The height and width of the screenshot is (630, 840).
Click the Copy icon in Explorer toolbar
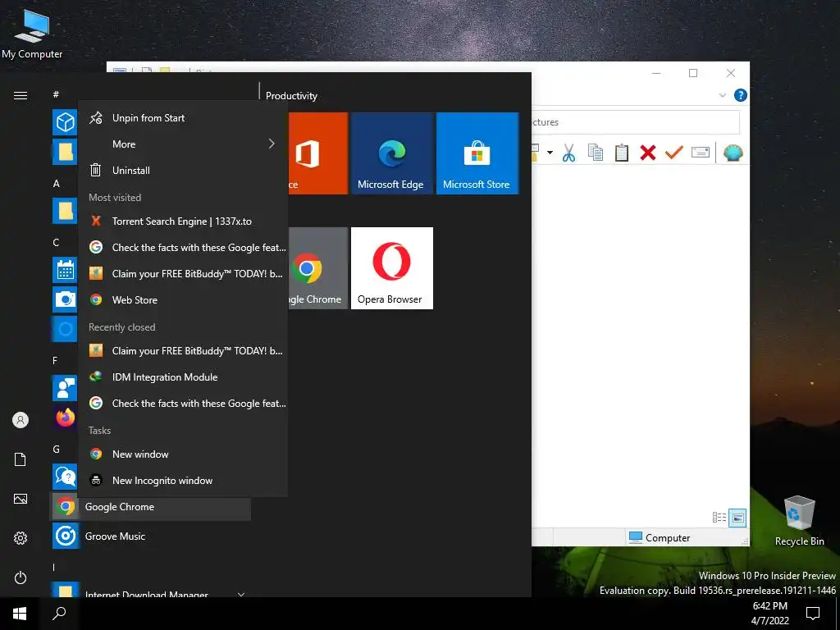[596, 153]
